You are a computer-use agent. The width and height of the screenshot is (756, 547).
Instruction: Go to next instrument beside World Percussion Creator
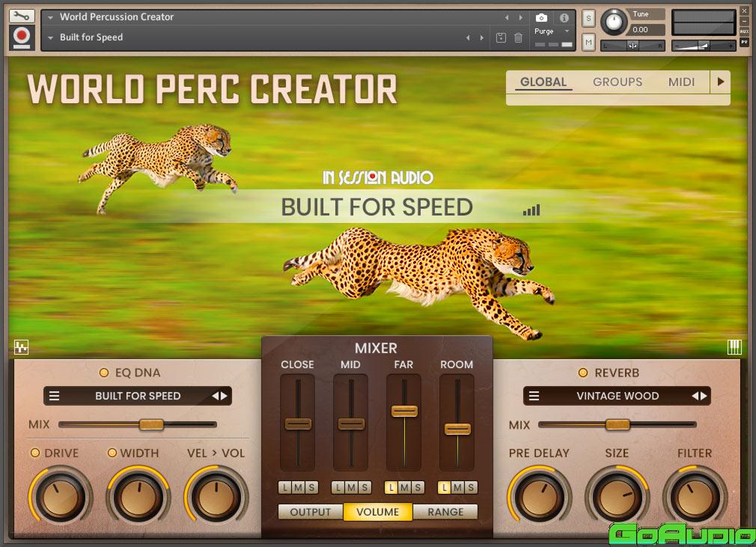(x=521, y=18)
